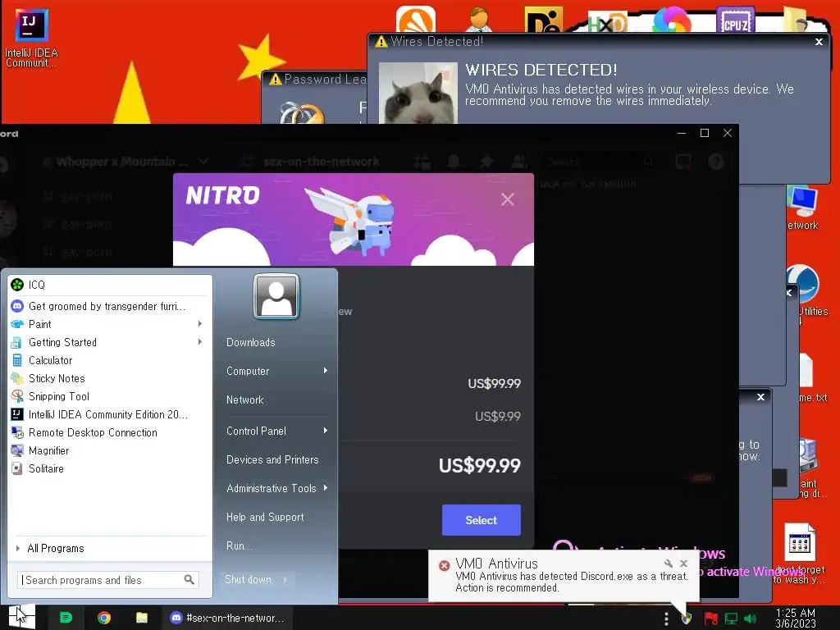Expand All Programs list
Image resolution: width=840 pixels, height=630 pixels.
click(110, 548)
